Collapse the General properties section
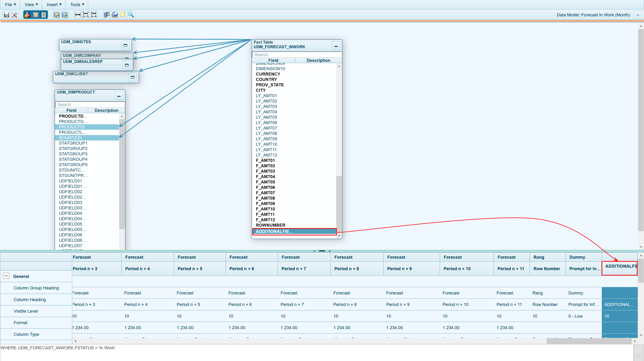 pyautogui.click(x=6, y=276)
